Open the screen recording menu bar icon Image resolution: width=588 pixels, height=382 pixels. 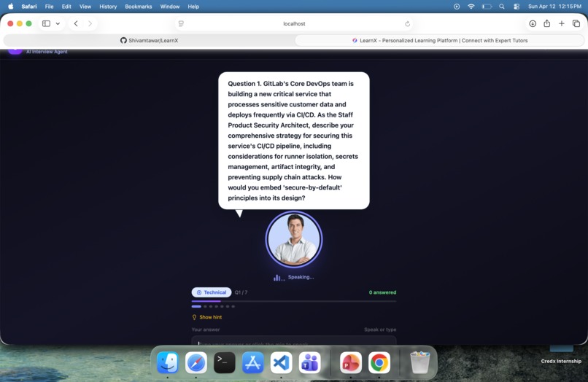[457, 7]
